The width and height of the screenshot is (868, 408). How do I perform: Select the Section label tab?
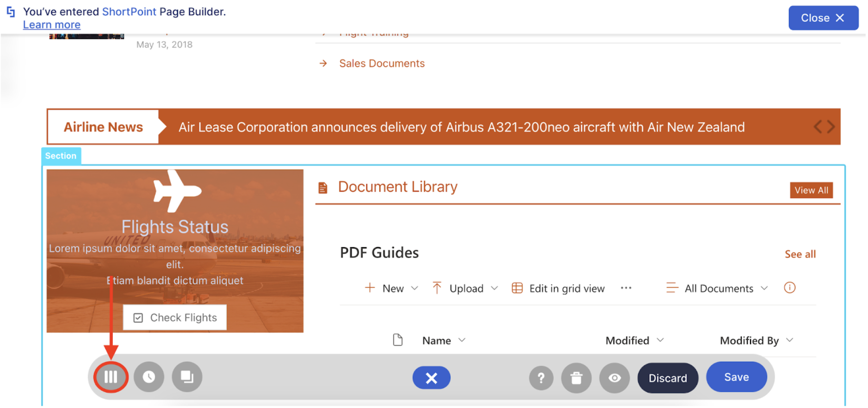point(61,156)
